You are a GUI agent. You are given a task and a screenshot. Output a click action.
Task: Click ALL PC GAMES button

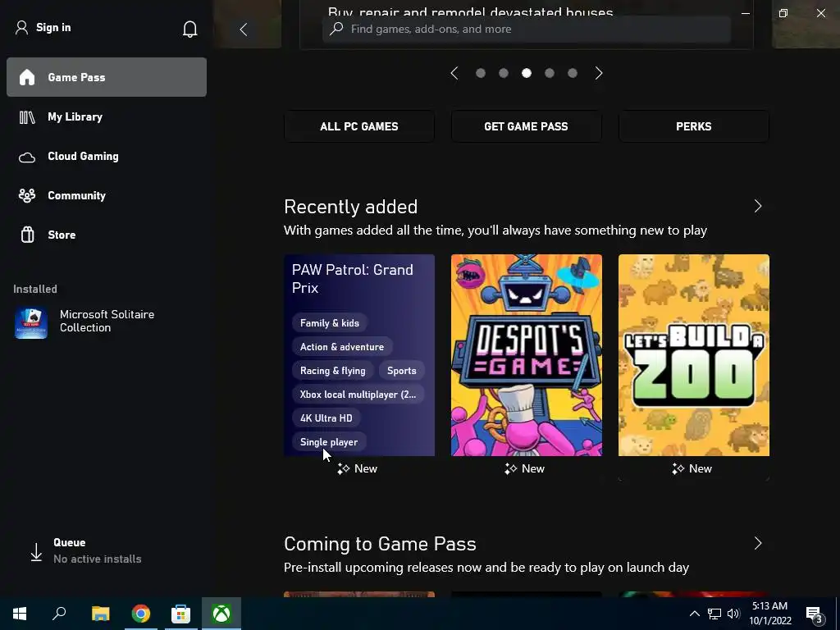click(x=359, y=126)
